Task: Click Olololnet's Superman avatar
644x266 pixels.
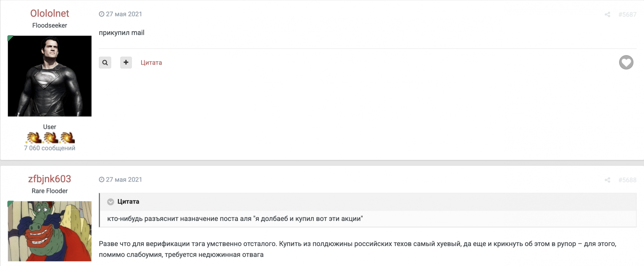Action: click(49, 76)
